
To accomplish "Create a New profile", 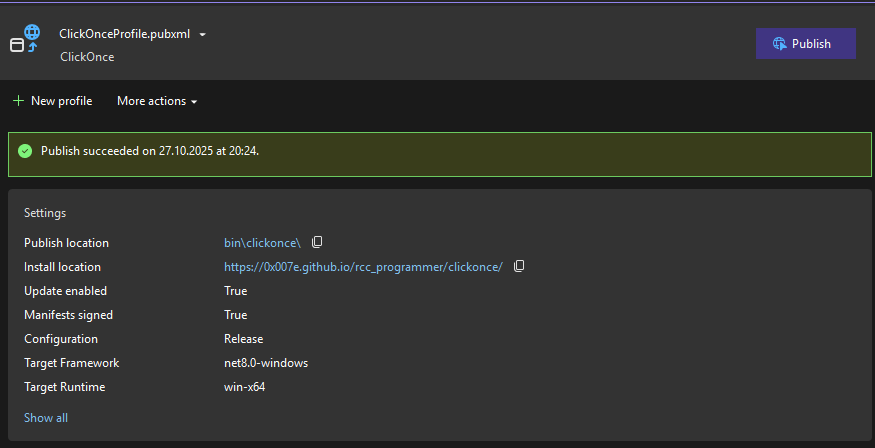I will point(52,101).
